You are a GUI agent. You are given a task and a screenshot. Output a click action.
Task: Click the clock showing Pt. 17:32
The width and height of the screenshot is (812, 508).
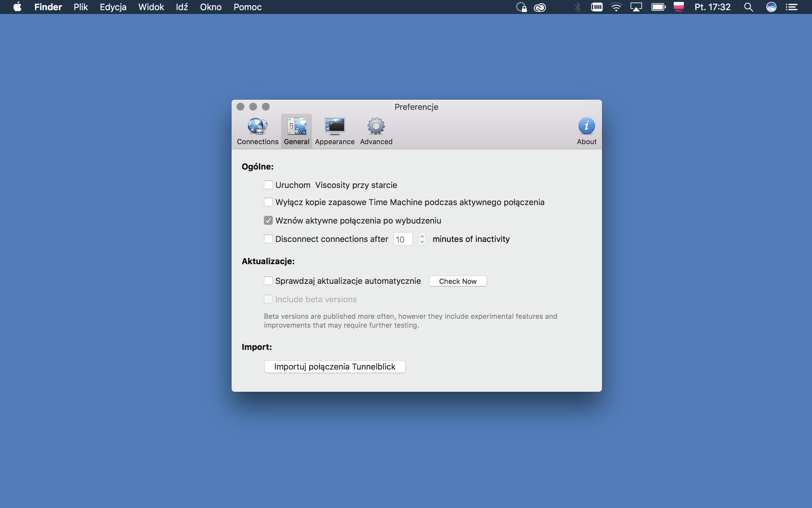[712, 7]
